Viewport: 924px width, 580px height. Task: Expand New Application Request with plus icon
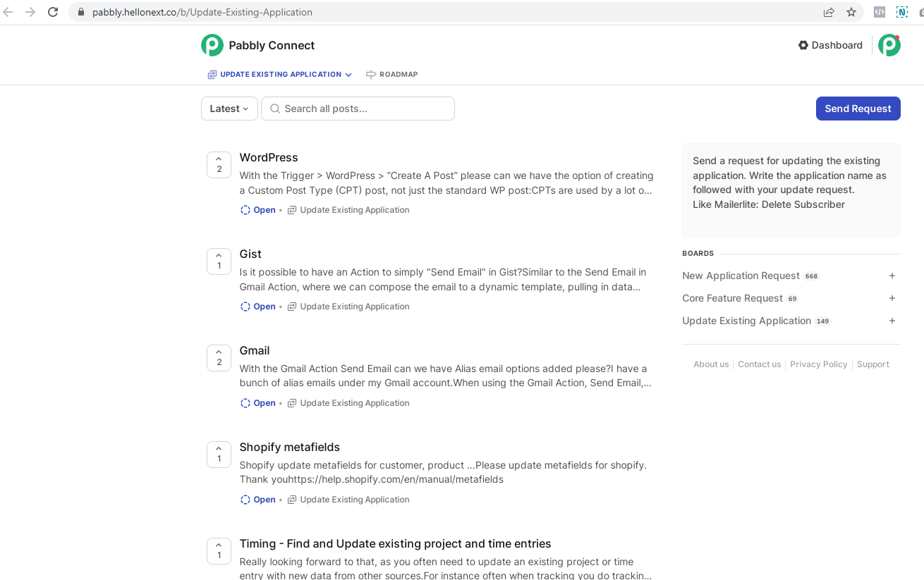(x=892, y=276)
